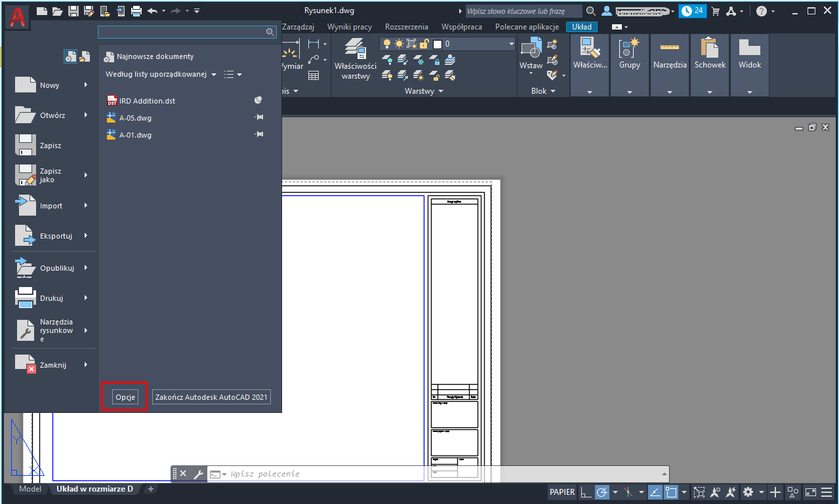This screenshot has height=504, width=839.
Task: Select Opublikuj in the application menu
Action: click(x=52, y=268)
